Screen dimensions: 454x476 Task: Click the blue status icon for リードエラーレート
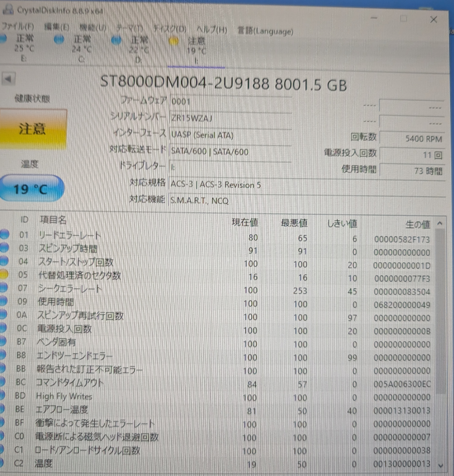[x=4, y=234]
